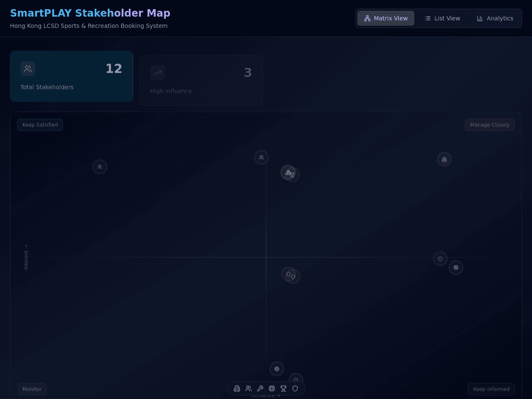The image size is (532, 399).
Task: Click the Keep Informed quadrant label
Action: [491, 389]
